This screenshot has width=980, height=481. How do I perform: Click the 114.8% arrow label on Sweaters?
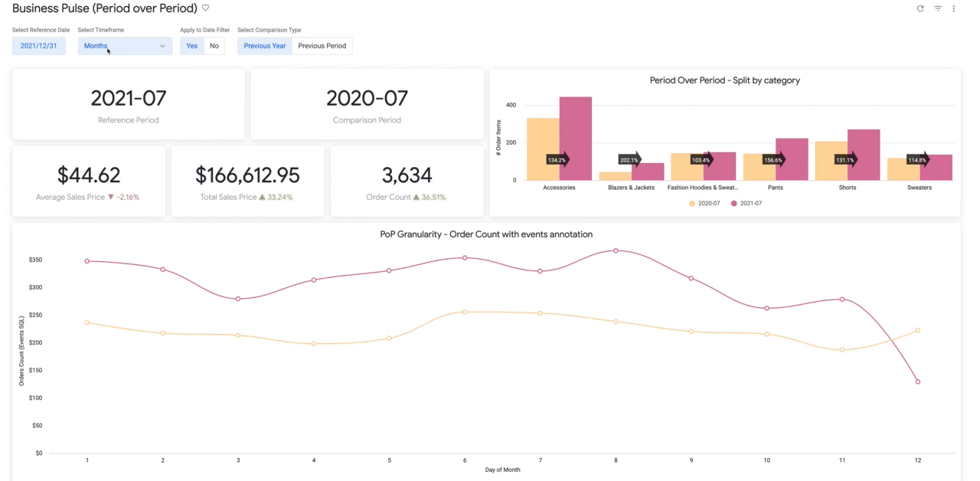coord(917,160)
